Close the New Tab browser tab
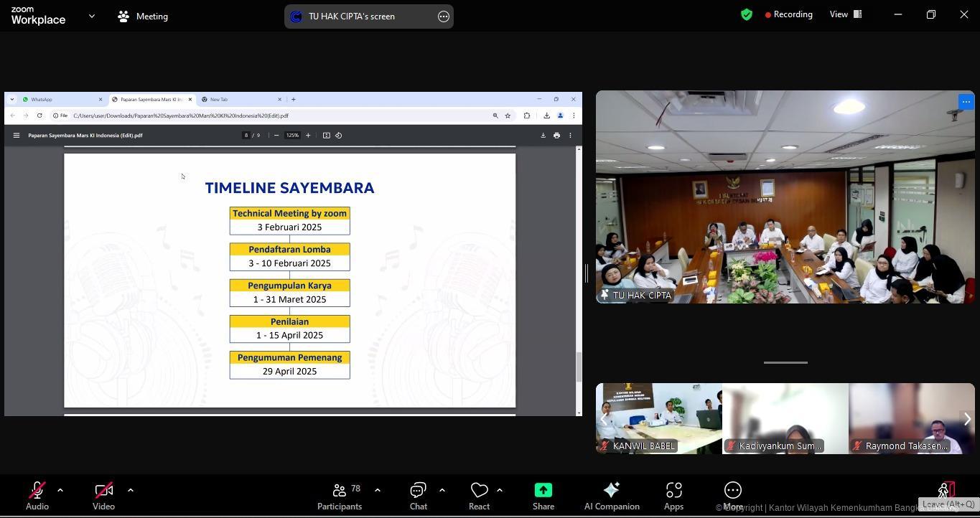980x518 pixels. point(279,100)
